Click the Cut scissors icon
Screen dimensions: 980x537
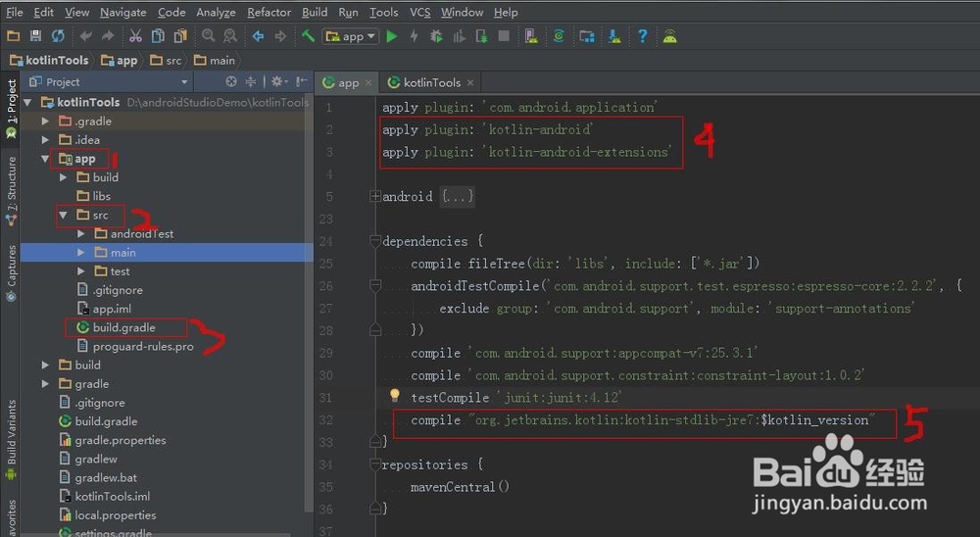click(135, 36)
